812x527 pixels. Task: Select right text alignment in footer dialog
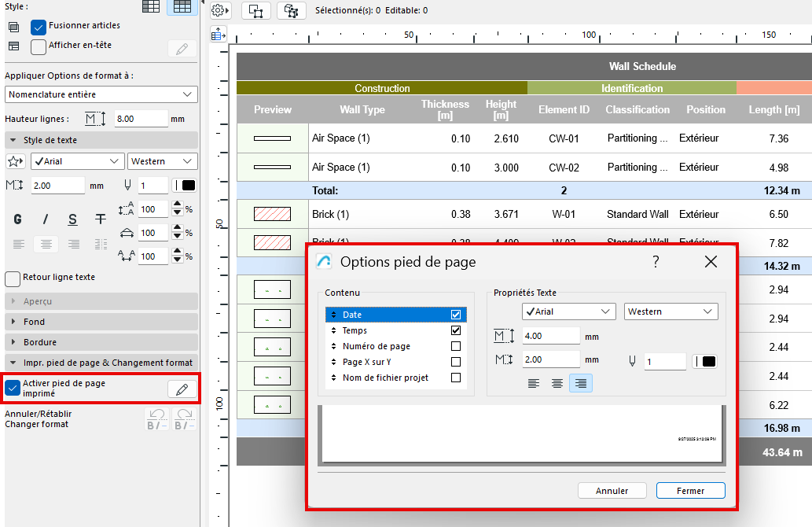(580, 383)
